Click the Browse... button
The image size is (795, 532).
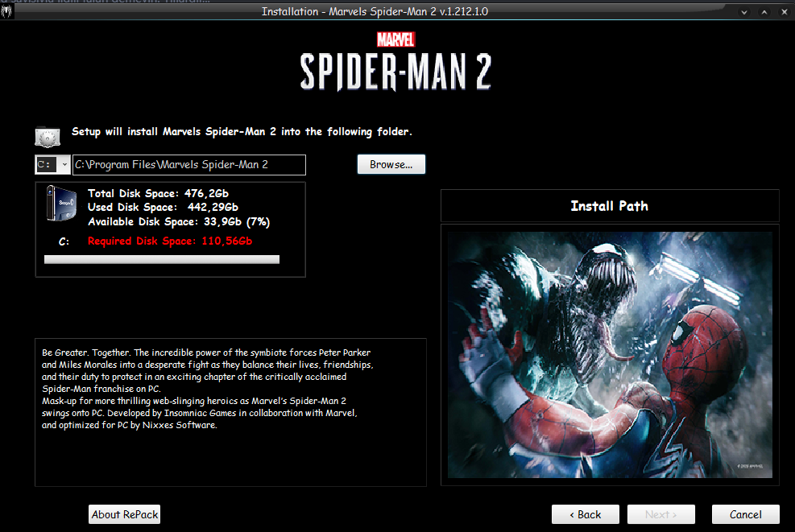tap(391, 164)
